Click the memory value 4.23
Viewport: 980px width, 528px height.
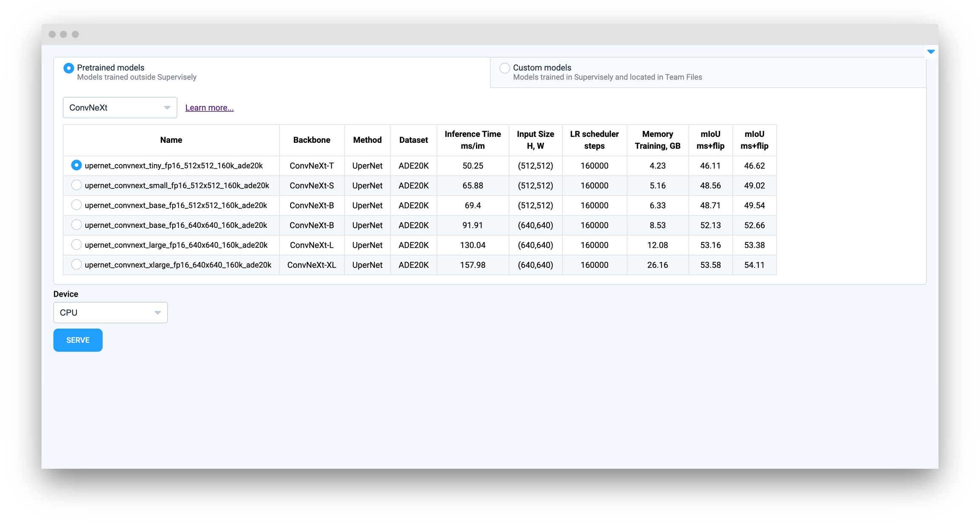(x=658, y=166)
